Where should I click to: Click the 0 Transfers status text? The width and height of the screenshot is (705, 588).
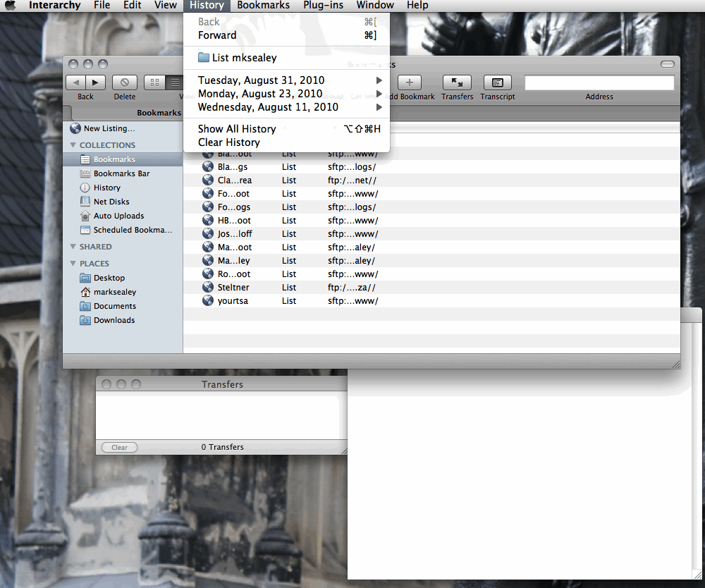[223, 447]
